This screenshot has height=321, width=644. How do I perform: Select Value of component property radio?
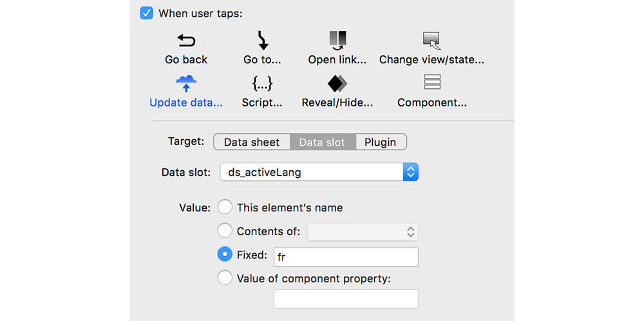225,278
